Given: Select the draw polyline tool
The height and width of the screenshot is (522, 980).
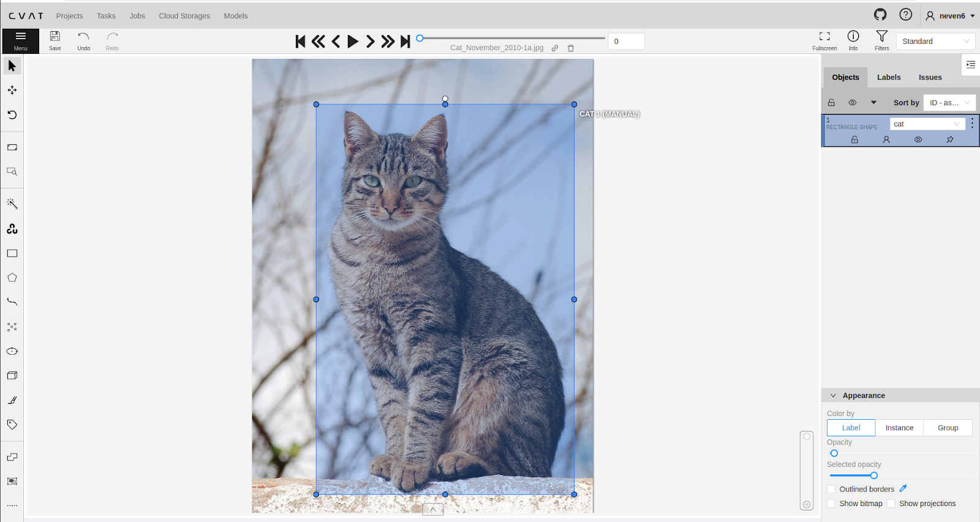Looking at the screenshot, I should coord(12,302).
